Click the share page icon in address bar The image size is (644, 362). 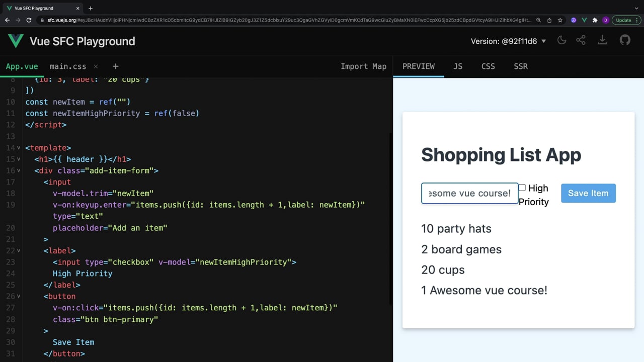click(549, 20)
